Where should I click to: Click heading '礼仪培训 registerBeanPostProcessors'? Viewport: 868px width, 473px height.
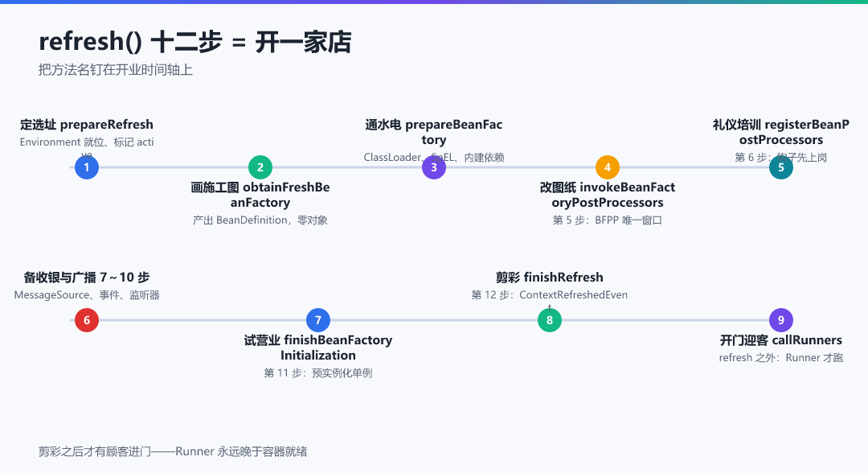coord(781,132)
